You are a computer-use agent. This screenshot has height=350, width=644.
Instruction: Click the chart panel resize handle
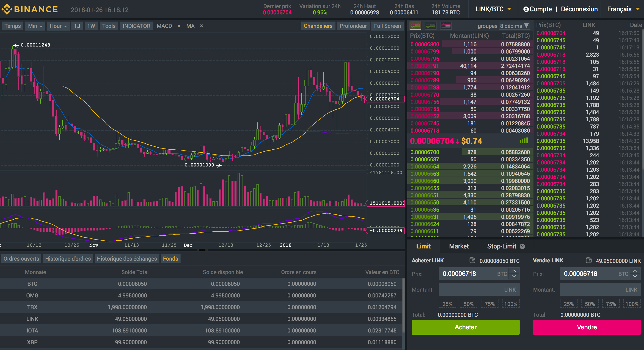point(202,250)
